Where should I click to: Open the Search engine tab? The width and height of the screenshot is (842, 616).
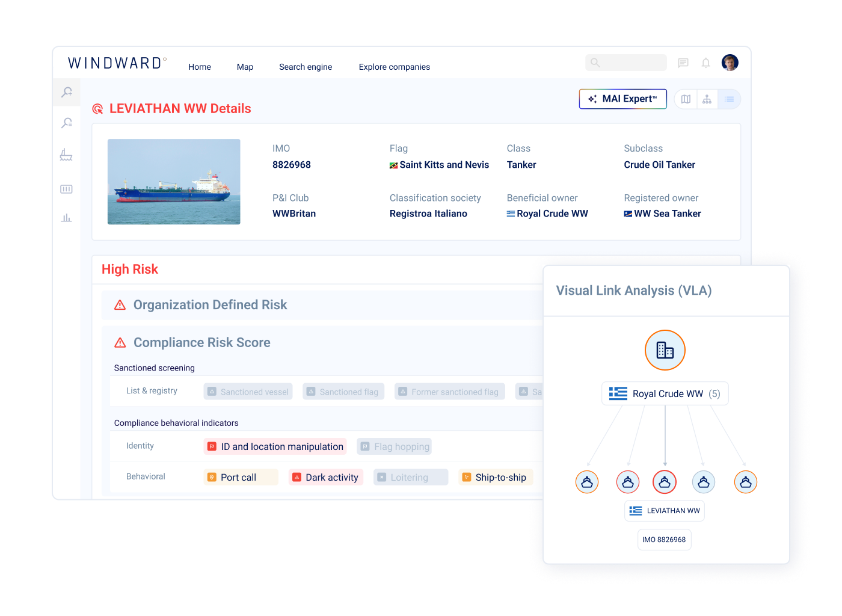pyautogui.click(x=306, y=67)
